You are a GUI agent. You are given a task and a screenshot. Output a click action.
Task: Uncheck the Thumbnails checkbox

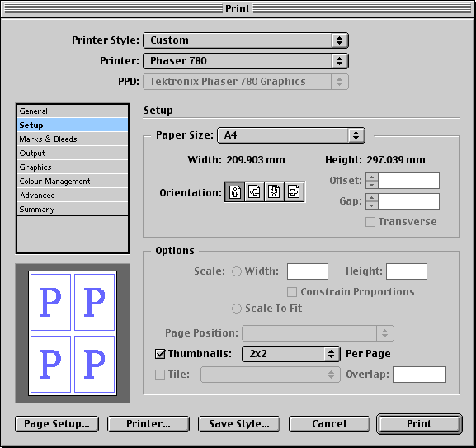coord(160,354)
